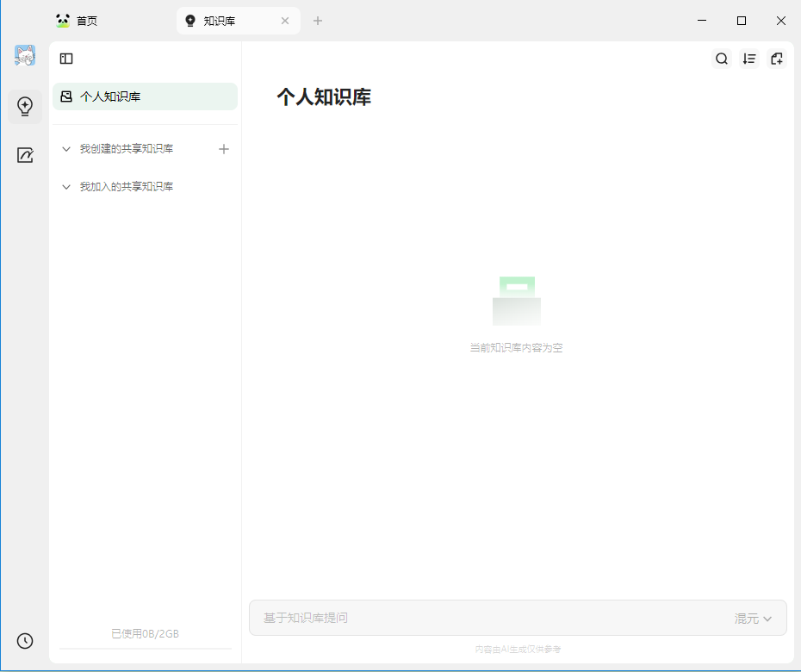This screenshot has width=801, height=672.
Task: Select the lightbulb icon in left sidebar
Action: click(x=24, y=107)
